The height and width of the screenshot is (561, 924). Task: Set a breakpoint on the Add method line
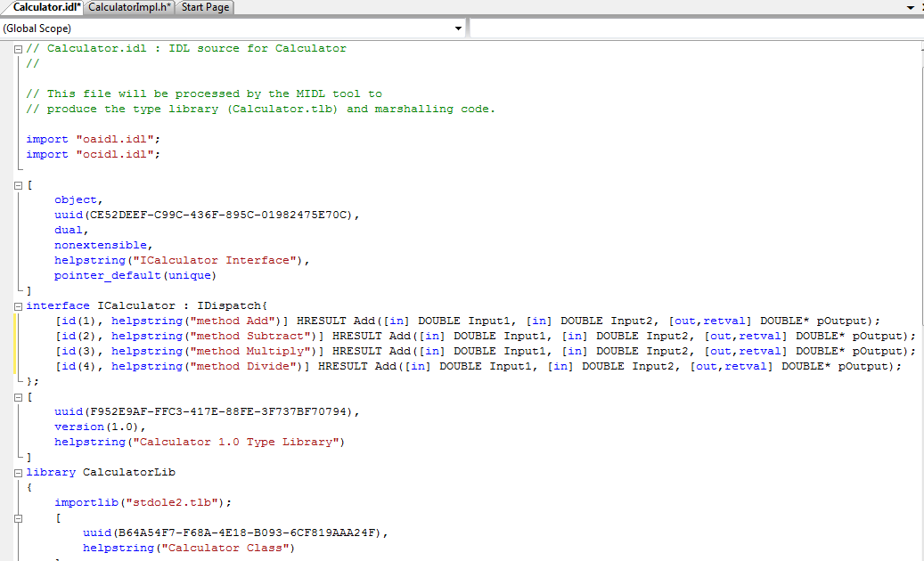click(7, 320)
